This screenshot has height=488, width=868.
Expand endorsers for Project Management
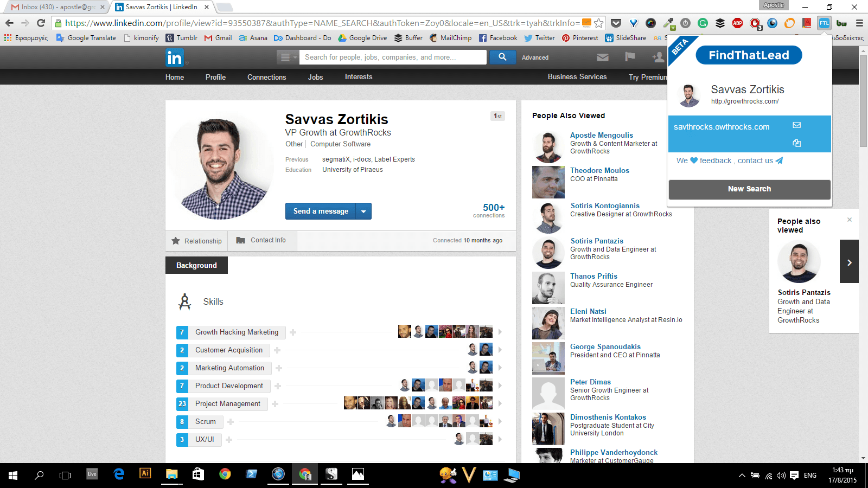(500, 403)
